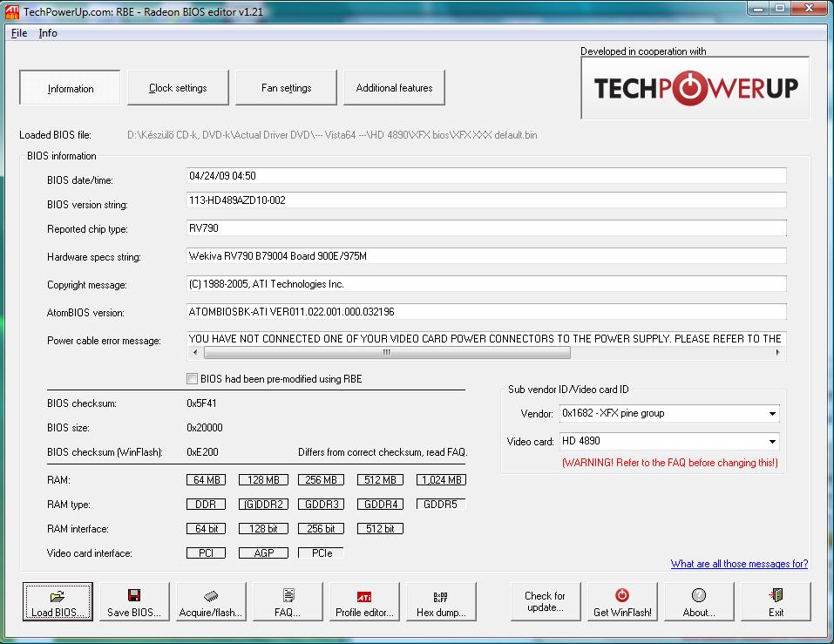Click 'Differs from correct checksum, read FAQ.' text
Screen dimensions: 834x644
point(383,452)
